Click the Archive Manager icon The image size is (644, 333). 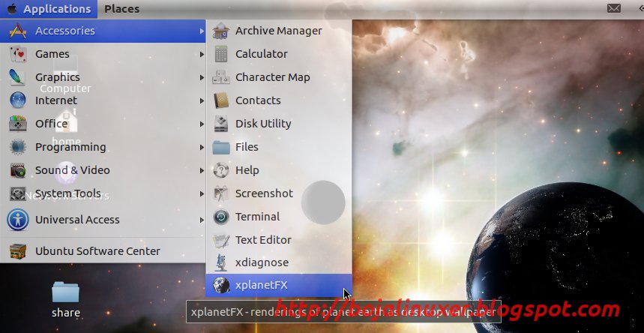coord(221,31)
